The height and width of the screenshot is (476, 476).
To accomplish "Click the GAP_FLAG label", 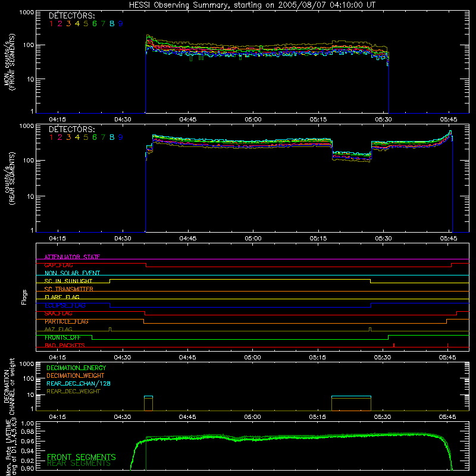I will point(58,265).
